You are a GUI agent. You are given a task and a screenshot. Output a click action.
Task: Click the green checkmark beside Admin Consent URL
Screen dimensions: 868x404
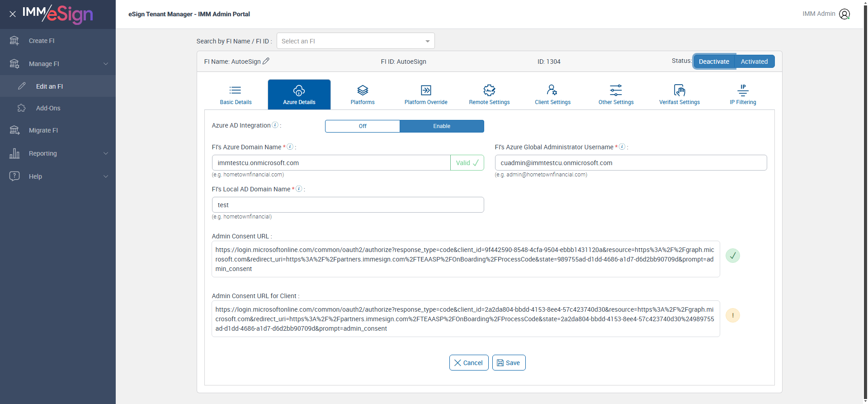click(733, 256)
